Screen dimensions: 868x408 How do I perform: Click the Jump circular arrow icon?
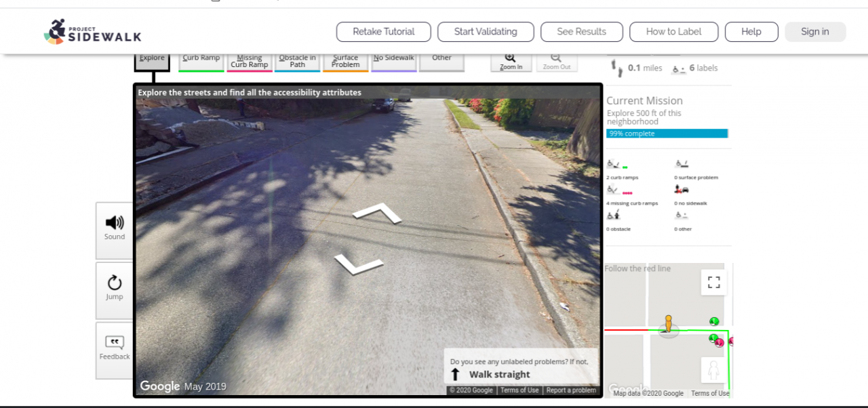[x=115, y=283]
